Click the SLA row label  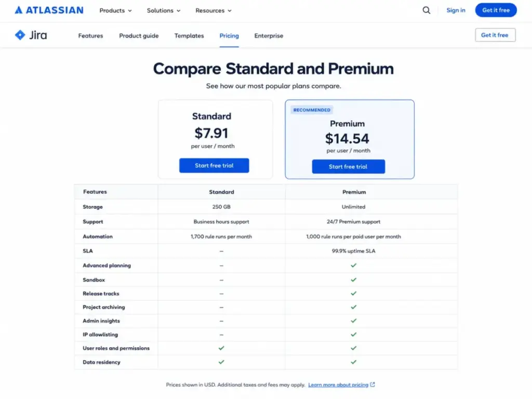(x=87, y=251)
